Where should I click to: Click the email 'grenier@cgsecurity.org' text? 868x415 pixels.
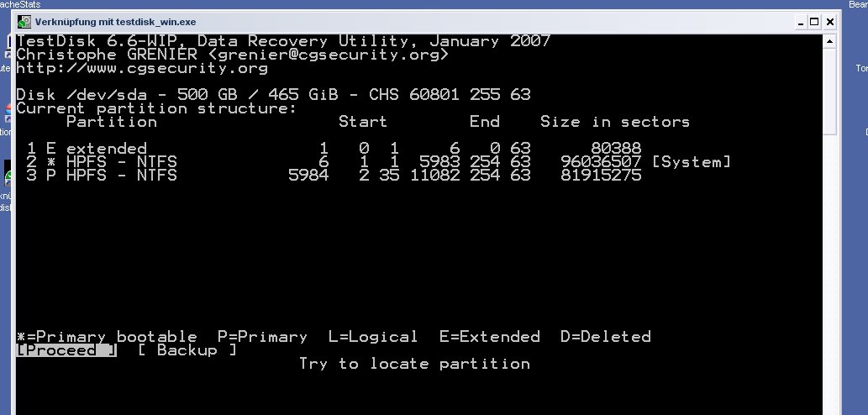coord(328,55)
